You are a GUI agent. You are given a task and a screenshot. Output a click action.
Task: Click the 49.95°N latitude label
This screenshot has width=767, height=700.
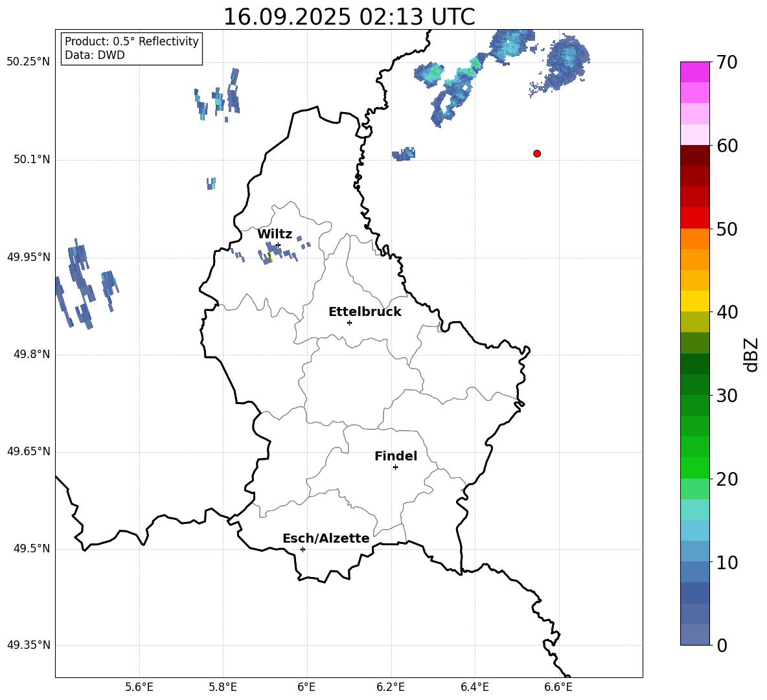click(x=29, y=257)
